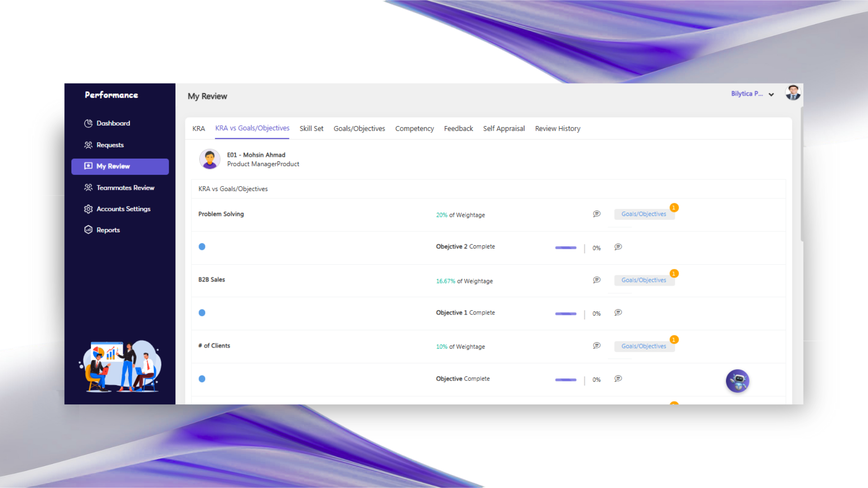The height and width of the screenshot is (488, 868).
Task: Click the comment icon beside Objective 1
Action: (618, 313)
